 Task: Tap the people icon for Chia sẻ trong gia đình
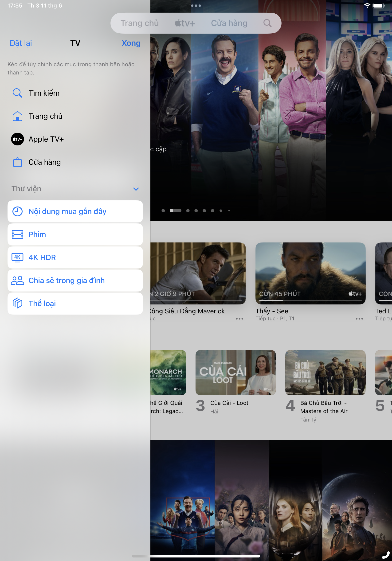tap(17, 280)
